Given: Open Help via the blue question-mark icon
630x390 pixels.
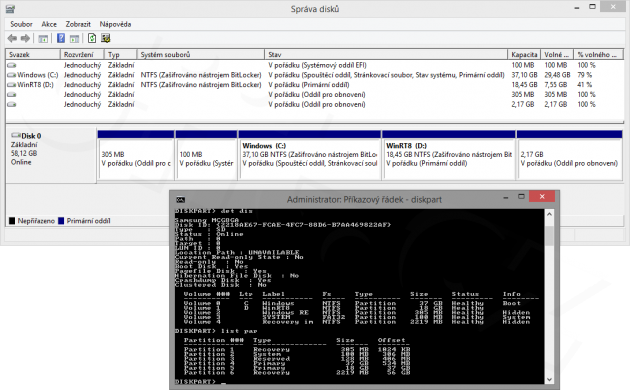Looking at the screenshot, I should coord(61,38).
